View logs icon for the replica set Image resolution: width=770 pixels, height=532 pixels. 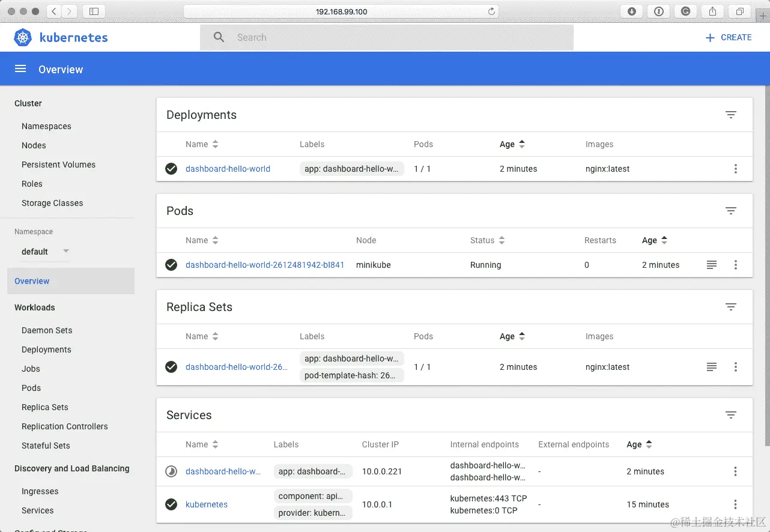tap(712, 367)
